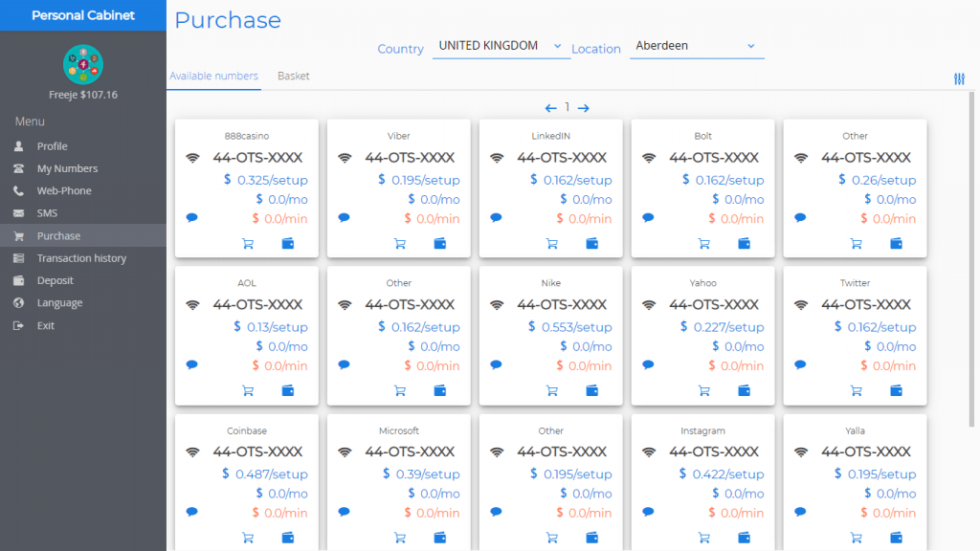Viewport: 980px width, 551px height.
Task: Go to previous page with left arrow
Action: click(550, 108)
